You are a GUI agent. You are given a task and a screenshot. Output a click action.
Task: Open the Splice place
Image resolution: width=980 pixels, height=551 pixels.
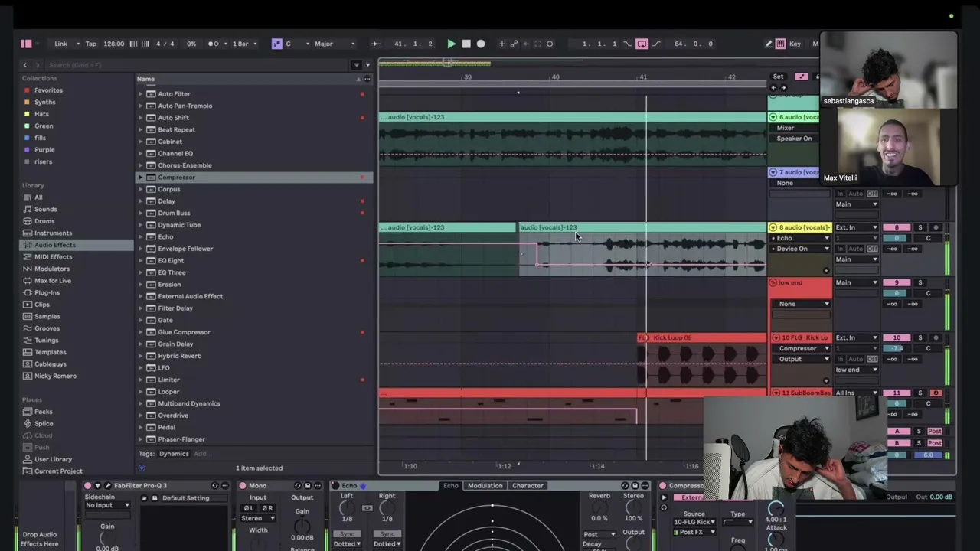(x=44, y=424)
